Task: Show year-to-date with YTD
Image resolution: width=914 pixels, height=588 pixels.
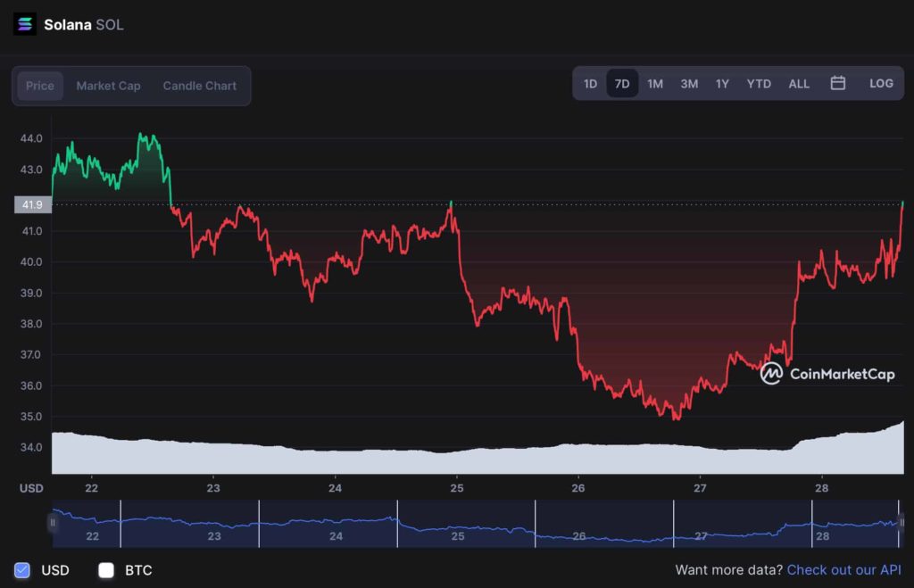Action: coord(759,84)
